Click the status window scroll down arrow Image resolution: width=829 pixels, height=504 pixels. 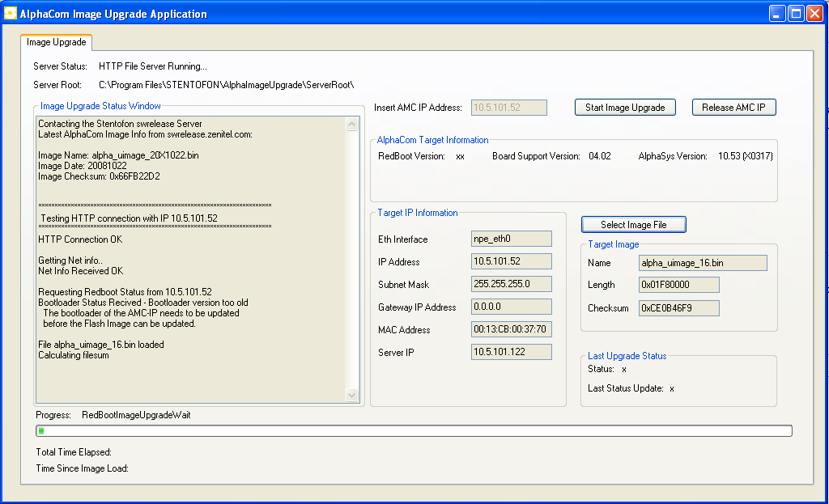click(352, 395)
